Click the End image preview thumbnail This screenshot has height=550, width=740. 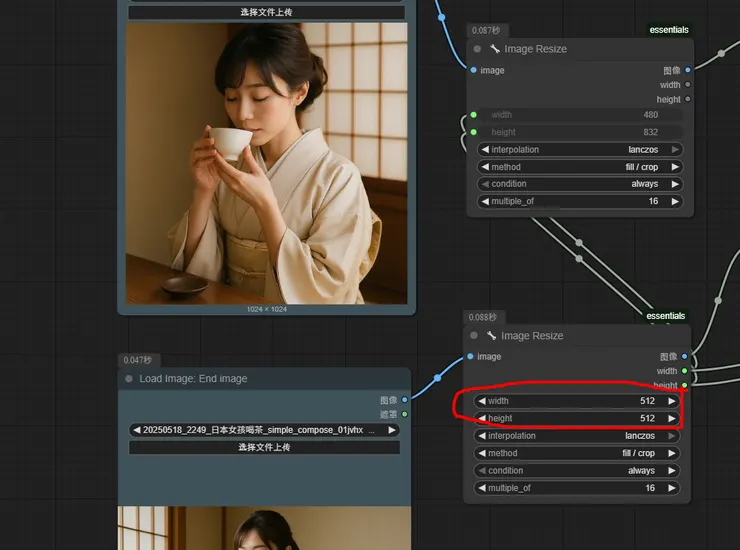[264, 528]
